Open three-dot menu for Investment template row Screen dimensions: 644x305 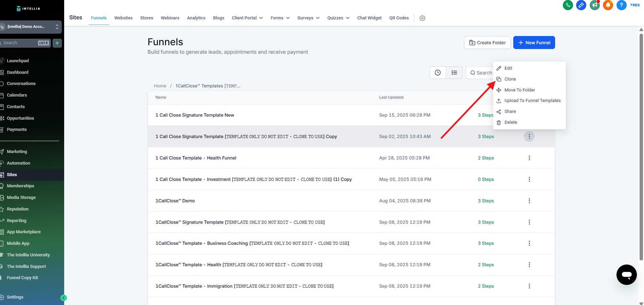529,179
